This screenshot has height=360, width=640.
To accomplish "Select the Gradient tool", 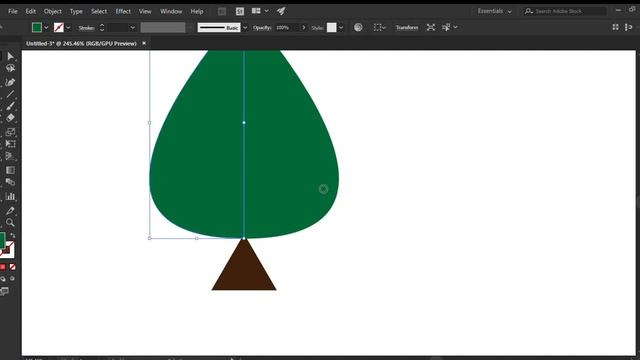I will tap(10, 170).
